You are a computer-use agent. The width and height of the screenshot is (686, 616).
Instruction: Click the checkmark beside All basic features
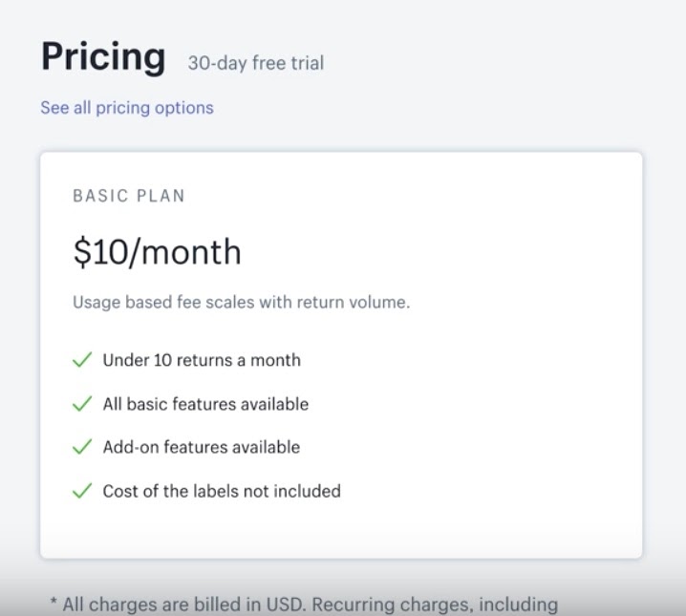click(82, 404)
